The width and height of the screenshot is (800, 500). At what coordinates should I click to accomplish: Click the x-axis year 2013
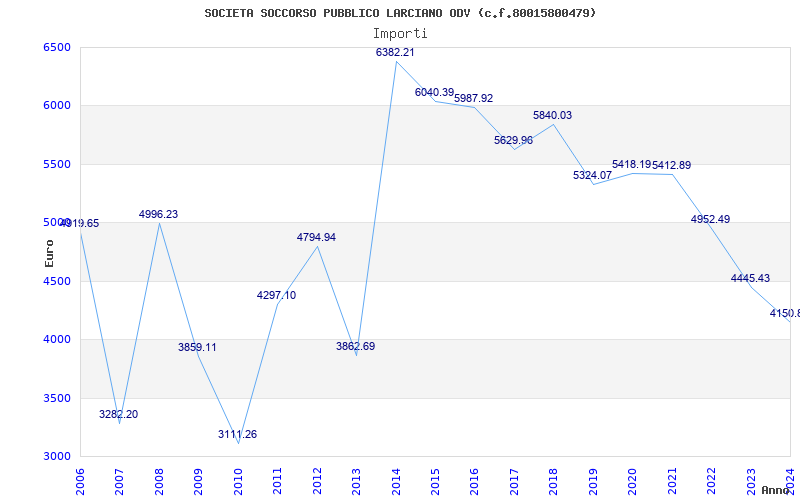[357, 481]
